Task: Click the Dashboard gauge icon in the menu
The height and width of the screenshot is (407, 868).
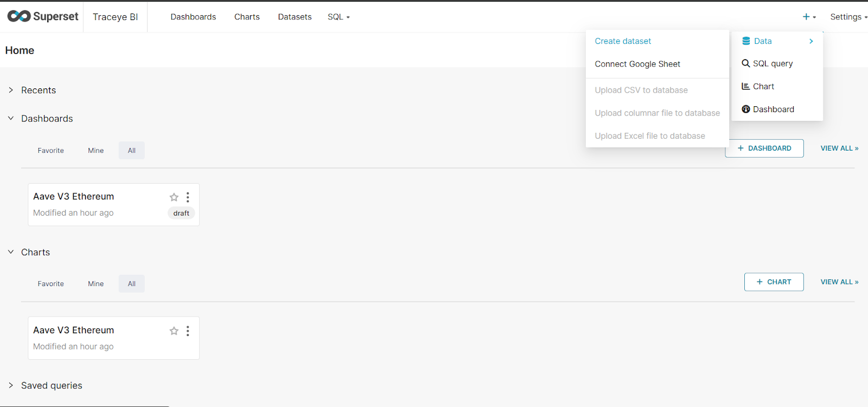Action: 746,109
